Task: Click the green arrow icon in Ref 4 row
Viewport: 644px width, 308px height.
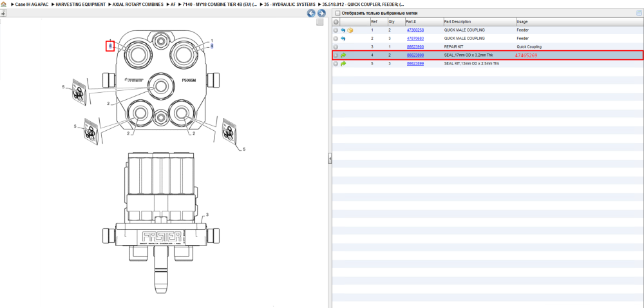Action: point(343,55)
